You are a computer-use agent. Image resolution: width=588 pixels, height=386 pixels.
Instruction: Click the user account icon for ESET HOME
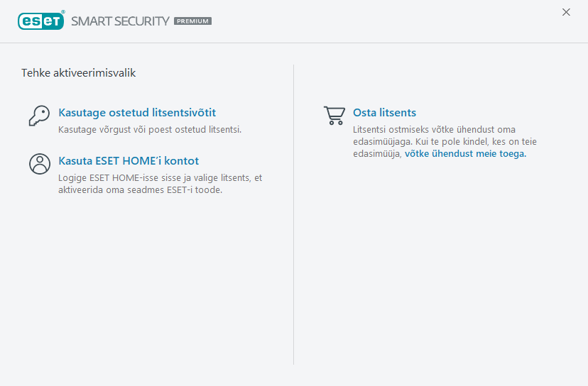38,163
